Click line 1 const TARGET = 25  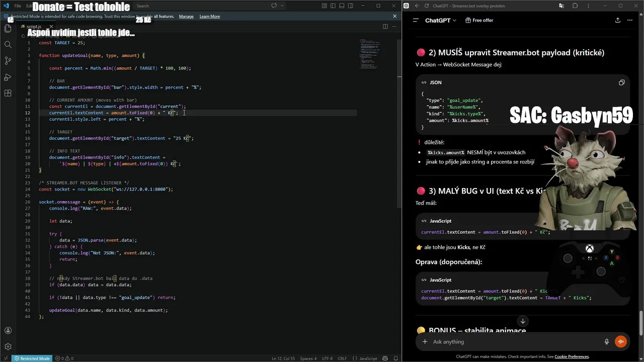pyautogui.click(x=62, y=43)
